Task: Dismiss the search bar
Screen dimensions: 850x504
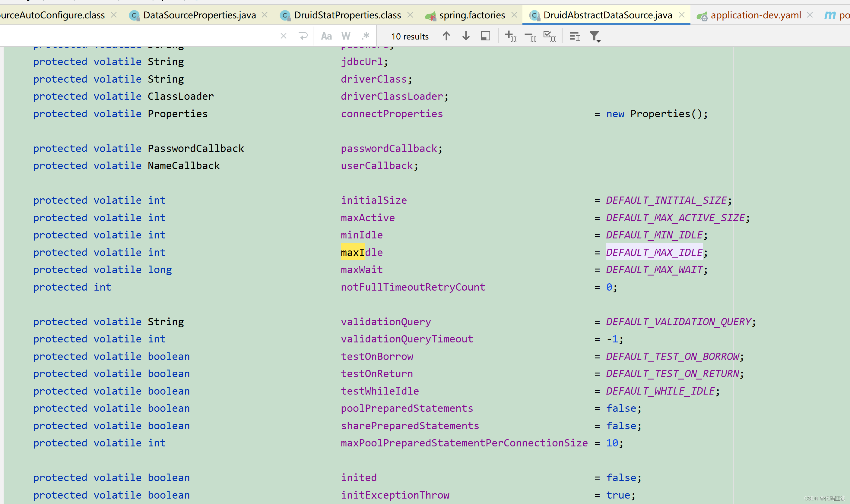Action: 283,36
